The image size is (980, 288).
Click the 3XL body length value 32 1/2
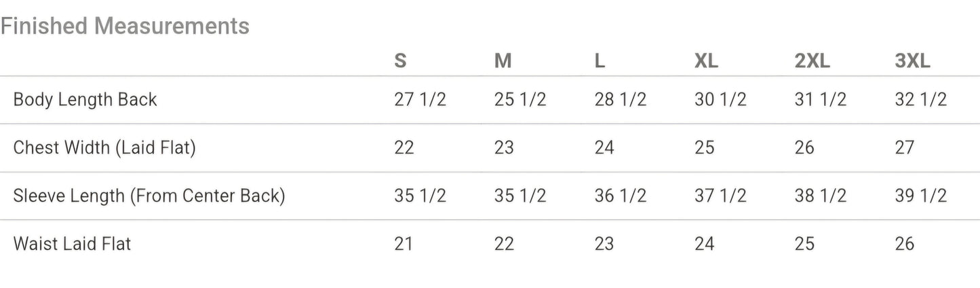(x=920, y=100)
